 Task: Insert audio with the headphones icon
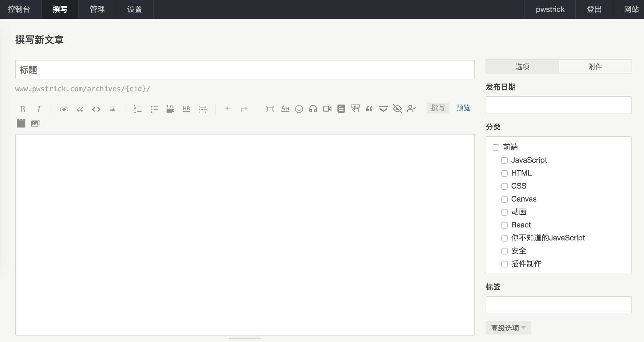point(313,109)
